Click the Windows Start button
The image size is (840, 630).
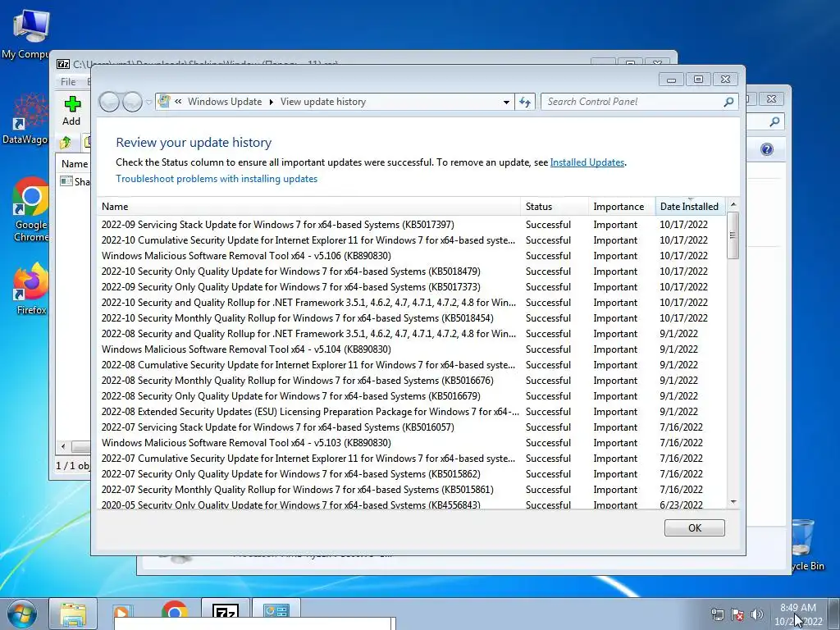tap(21, 614)
